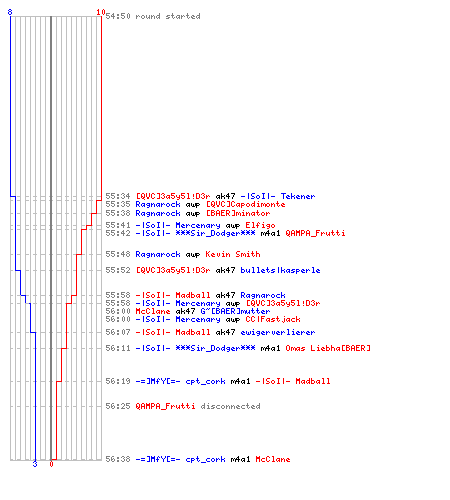Select victim [BAER]minator at 55:38
Screen dimensions: 450x500
238,213
